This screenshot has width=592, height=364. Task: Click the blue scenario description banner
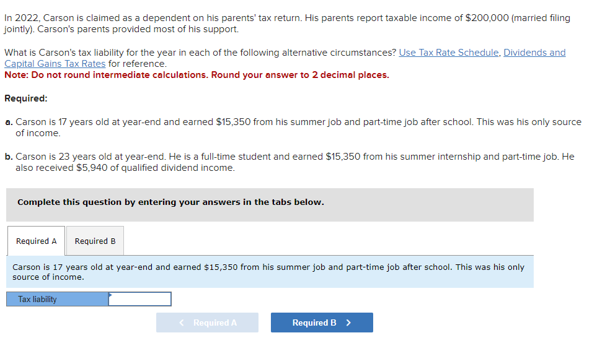click(x=270, y=272)
